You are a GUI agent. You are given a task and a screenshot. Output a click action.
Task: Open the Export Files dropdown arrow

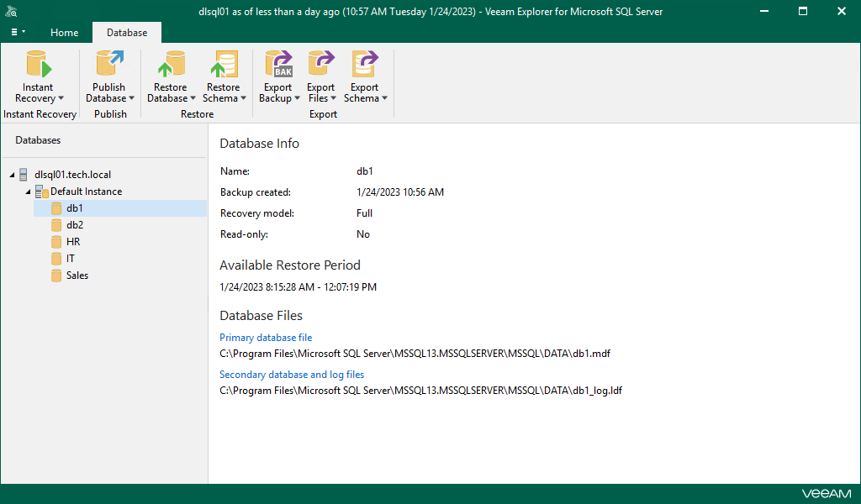(x=333, y=98)
